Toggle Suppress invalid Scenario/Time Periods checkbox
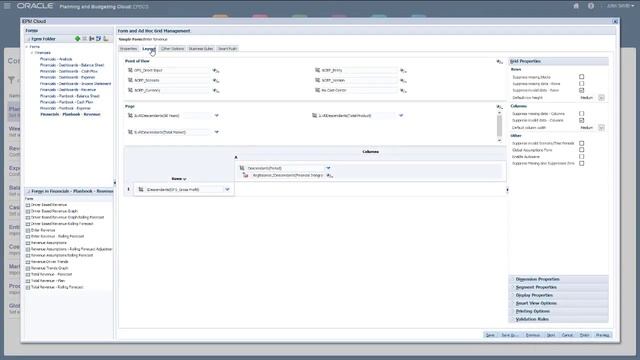 pyautogui.click(x=581, y=143)
